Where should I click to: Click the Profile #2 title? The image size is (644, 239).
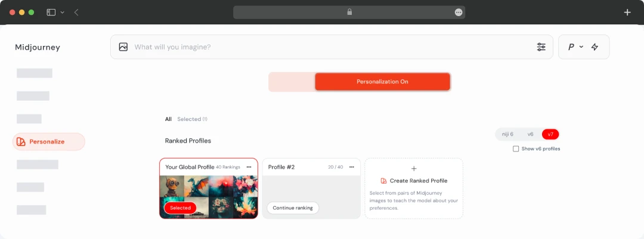pos(281,167)
